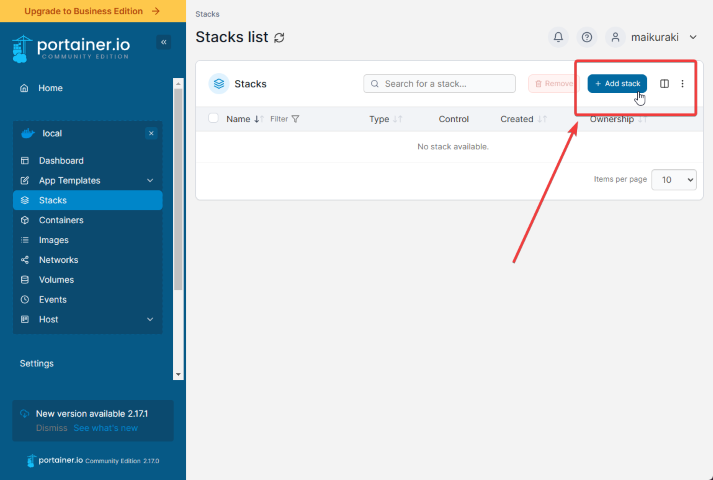
Task: Open the maikuraki user menu dropdown
Action: pos(693,37)
